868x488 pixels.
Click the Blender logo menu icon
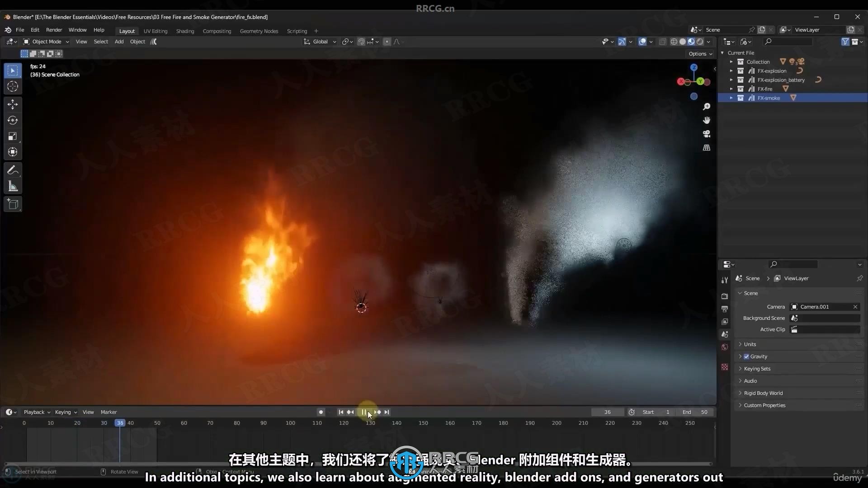[x=8, y=30]
